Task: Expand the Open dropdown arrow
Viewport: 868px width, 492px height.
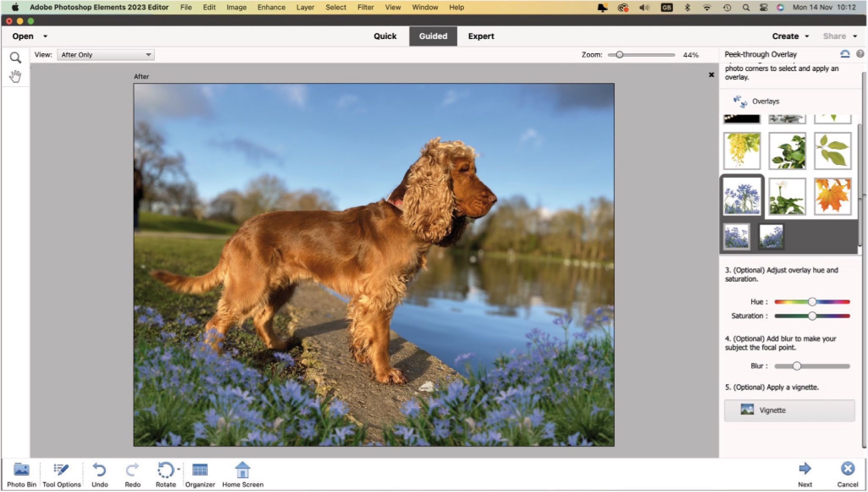Action: click(45, 36)
